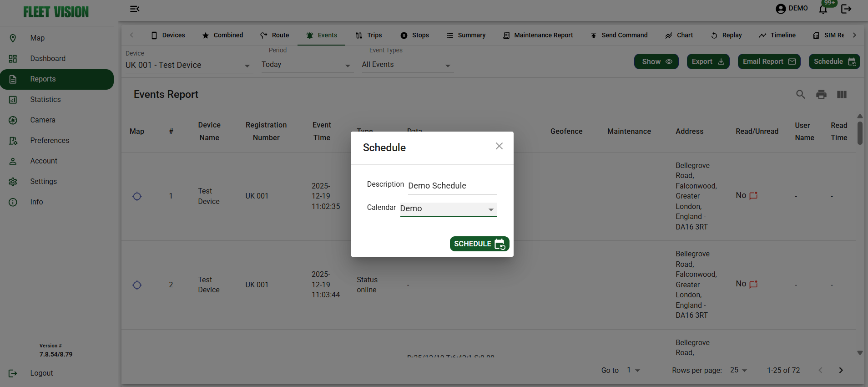Viewport: 868px width, 387px height.
Task: Click the toolbar Schedule button
Action: click(x=834, y=61)
